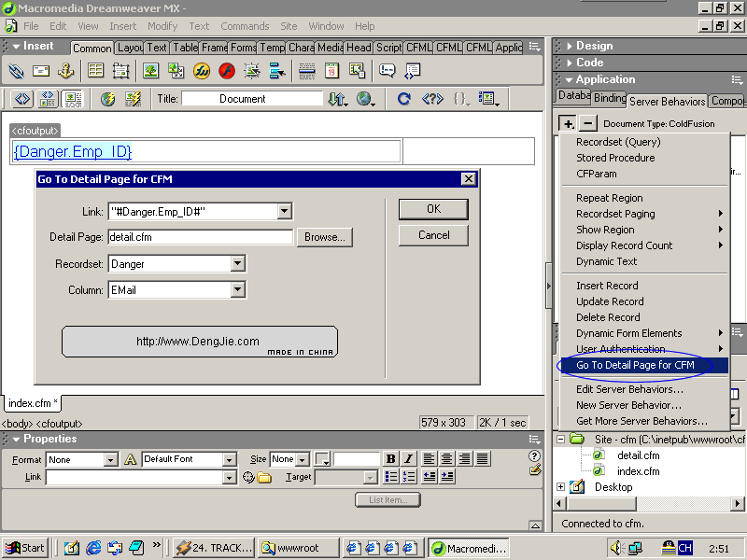The image size is (747, 560).
Task: Click the document Title field
Action: pos(252,99)
